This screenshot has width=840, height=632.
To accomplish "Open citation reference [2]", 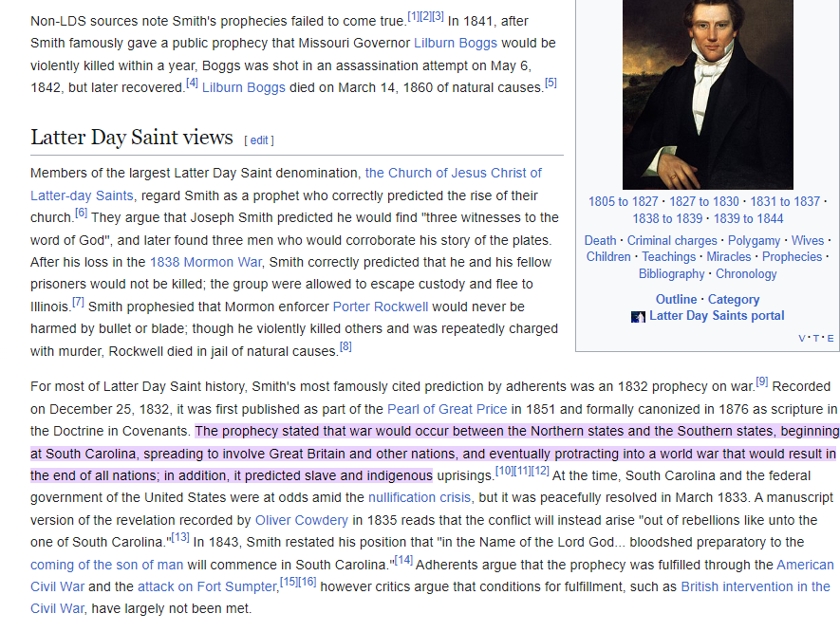I will point(425,16).
